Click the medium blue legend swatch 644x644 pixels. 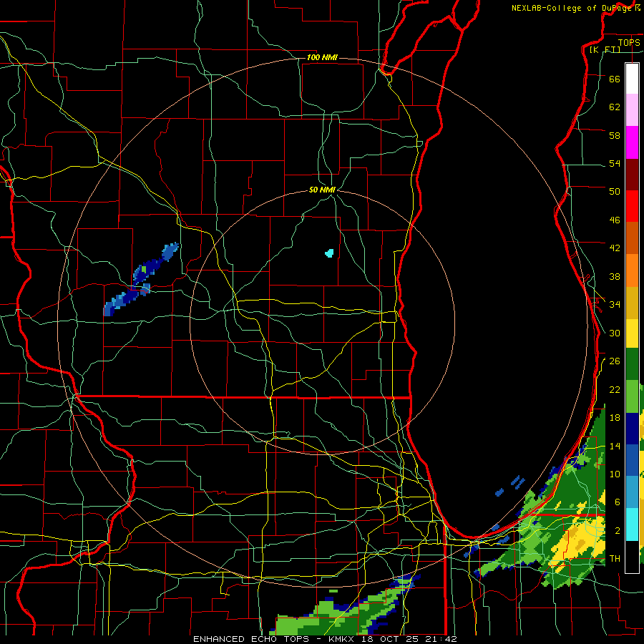pyautogui.click(x=632, y=460)
